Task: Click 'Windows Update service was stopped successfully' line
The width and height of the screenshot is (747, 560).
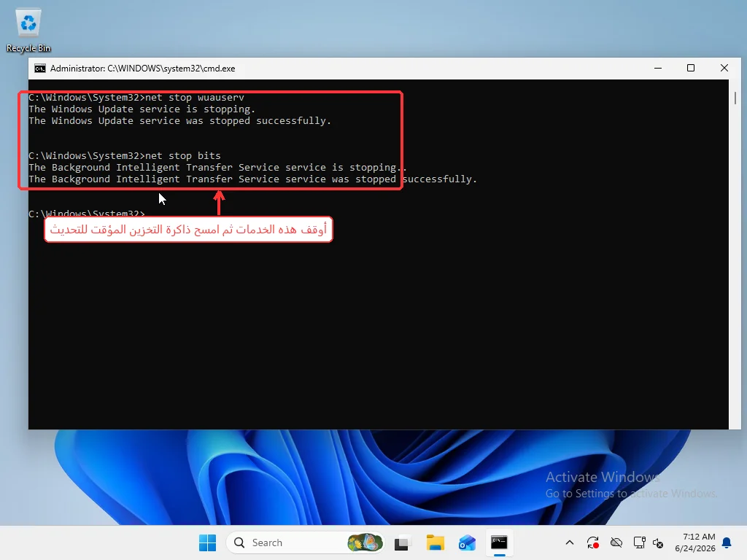Action: [x=179, y=121]
